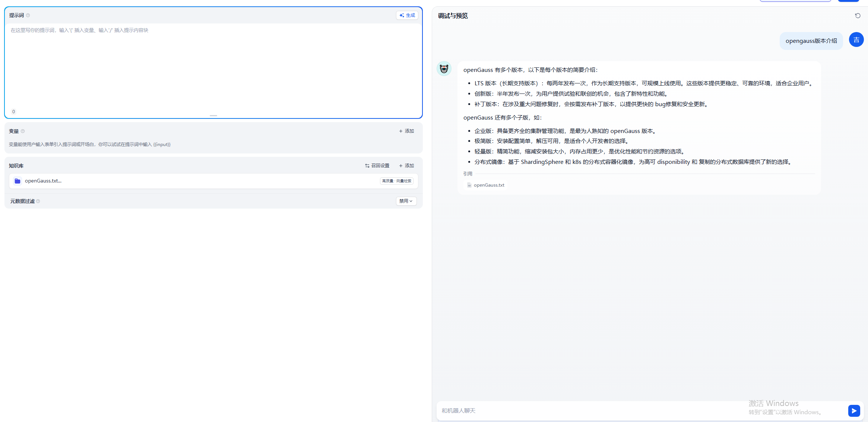This screenshot has width=868, height=422.
Task: Open the 召回设置 retrieval settings
Action: (x=377, y=166)
